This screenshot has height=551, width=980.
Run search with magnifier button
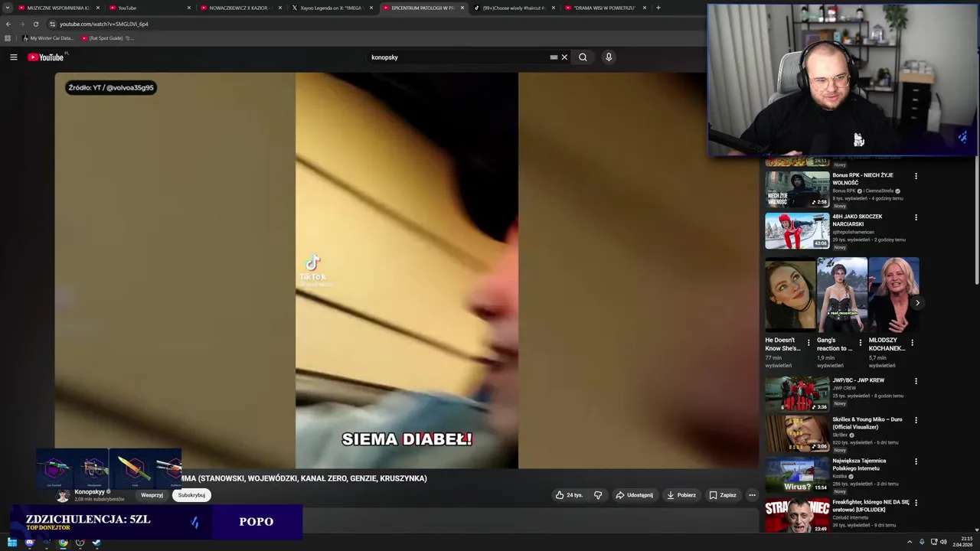[583, 57]
